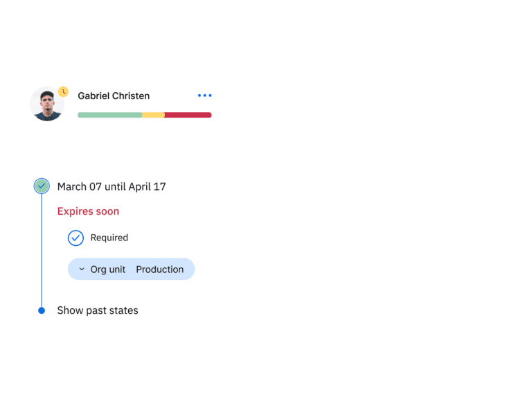Click the Production value in the pill
This screenshot has width=532, height=399.
coord(160,269)
